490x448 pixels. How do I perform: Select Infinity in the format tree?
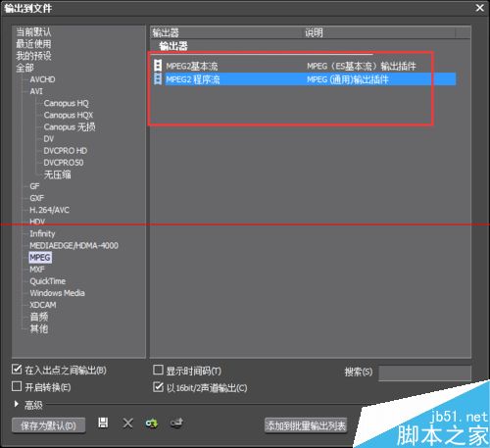point(42,233)
